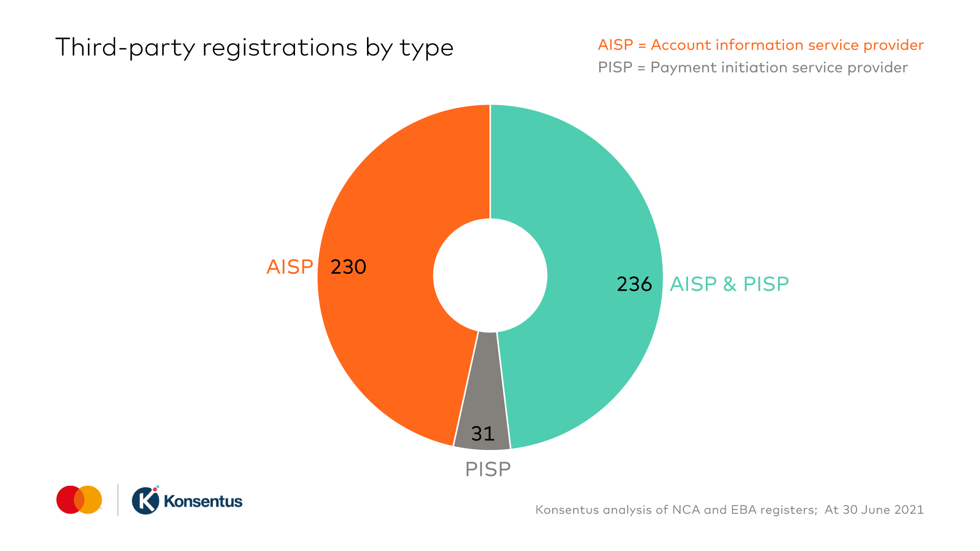The width and height of the screenshot is (980, 551).
Task: Click the PISP payment initiation legend line
Action: 753,68
